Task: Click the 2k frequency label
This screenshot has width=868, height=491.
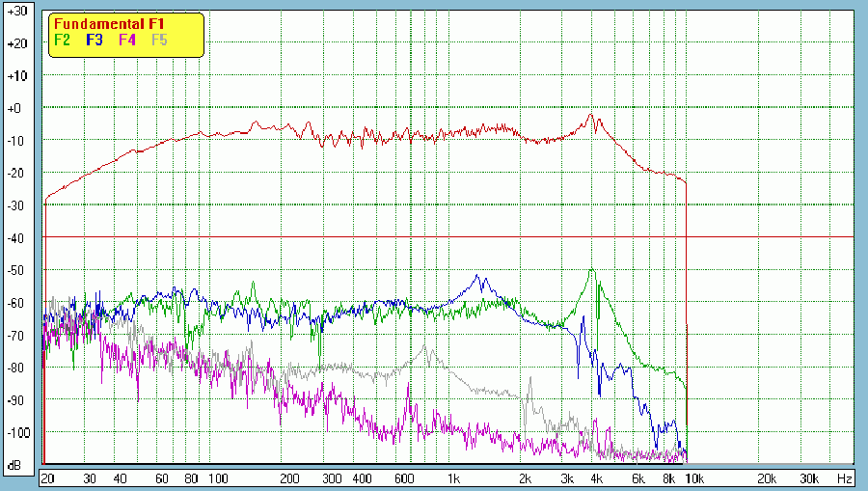Action: tap(526, 478)
